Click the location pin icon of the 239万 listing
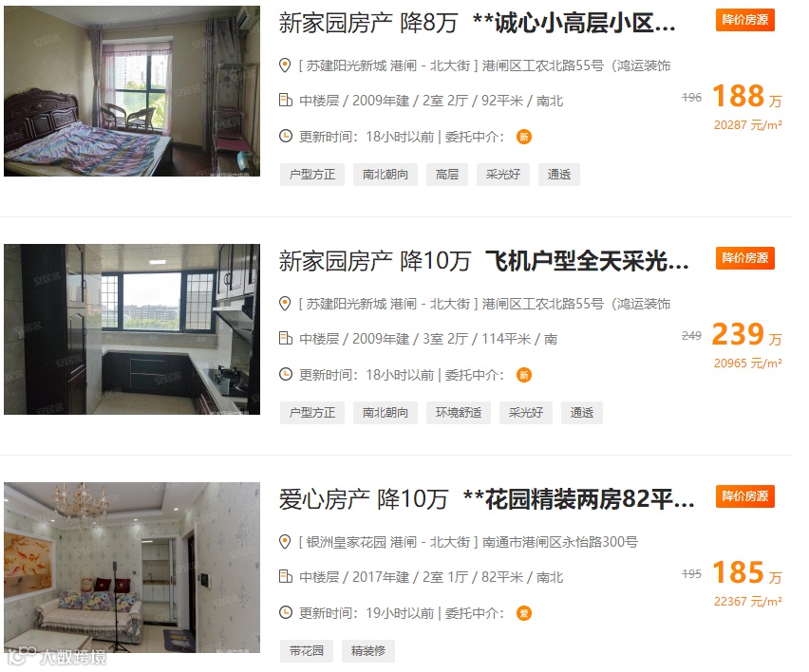This screenshot has height=672, width=809. [284, 304]
